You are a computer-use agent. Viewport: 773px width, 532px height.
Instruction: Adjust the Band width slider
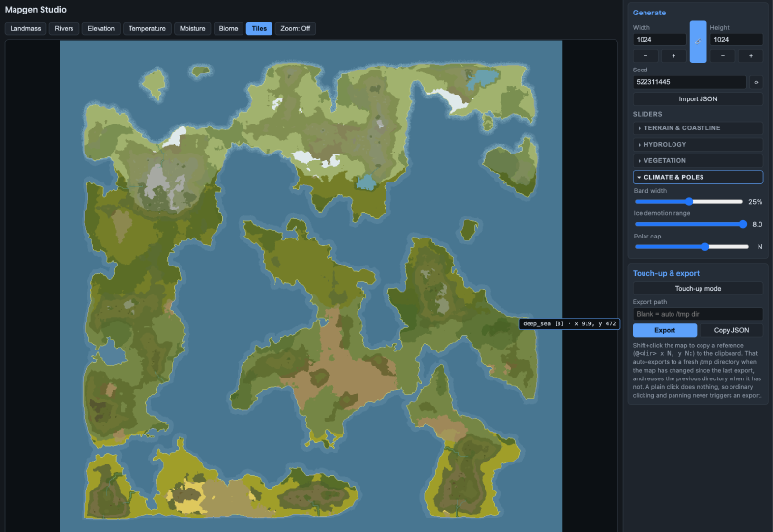689,202
